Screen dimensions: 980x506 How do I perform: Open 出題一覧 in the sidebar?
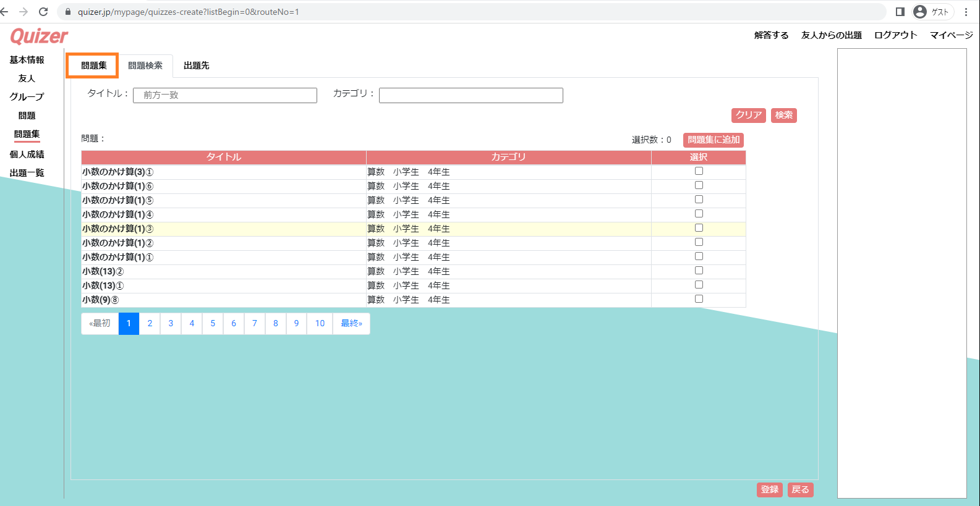[27, 173]
